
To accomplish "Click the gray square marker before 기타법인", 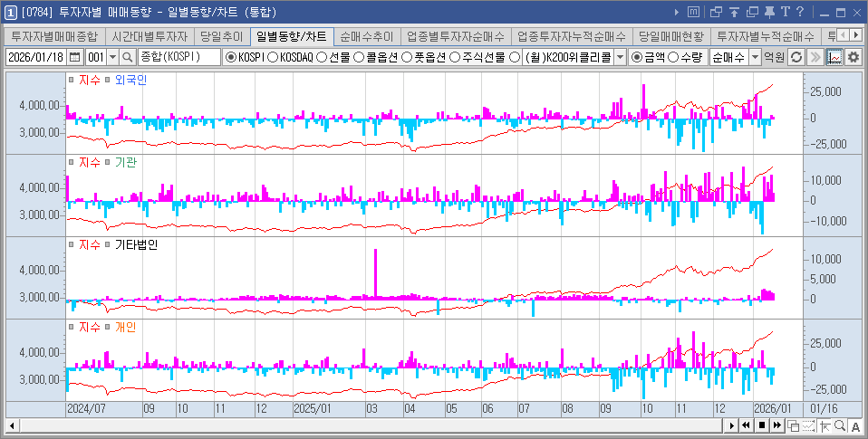I will tap(108, 245).
